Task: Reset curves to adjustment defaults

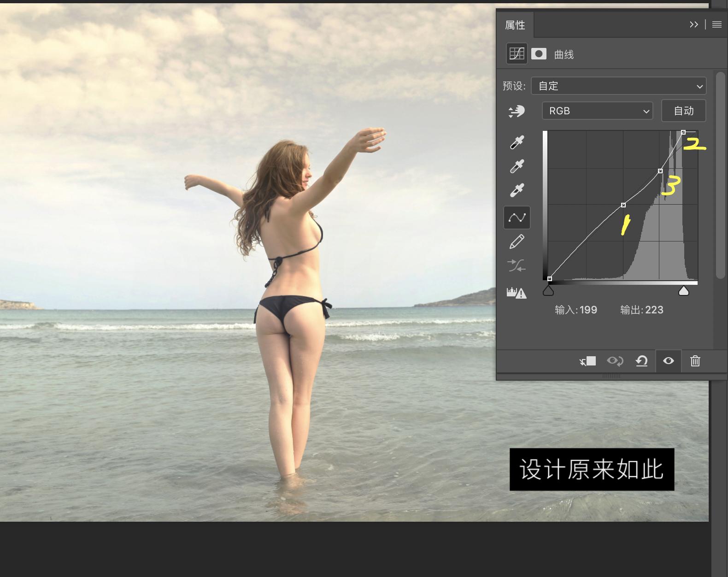Action: tap(641, 361)
